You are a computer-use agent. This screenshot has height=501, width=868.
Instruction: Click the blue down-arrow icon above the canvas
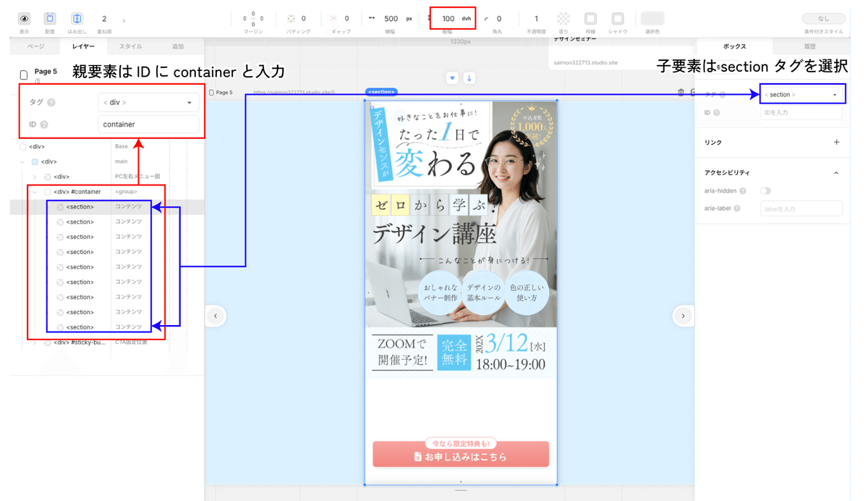[x=469, y=78]
